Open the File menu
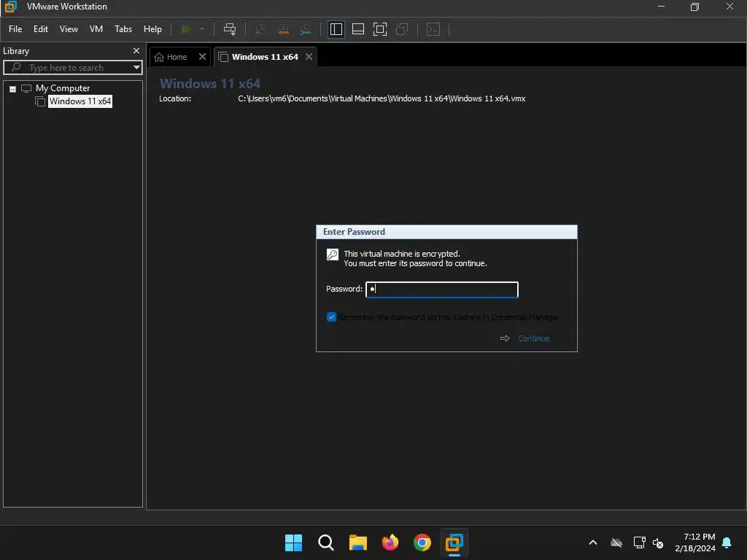Screen dimensions: 747x560 click(x=15, y=29)
